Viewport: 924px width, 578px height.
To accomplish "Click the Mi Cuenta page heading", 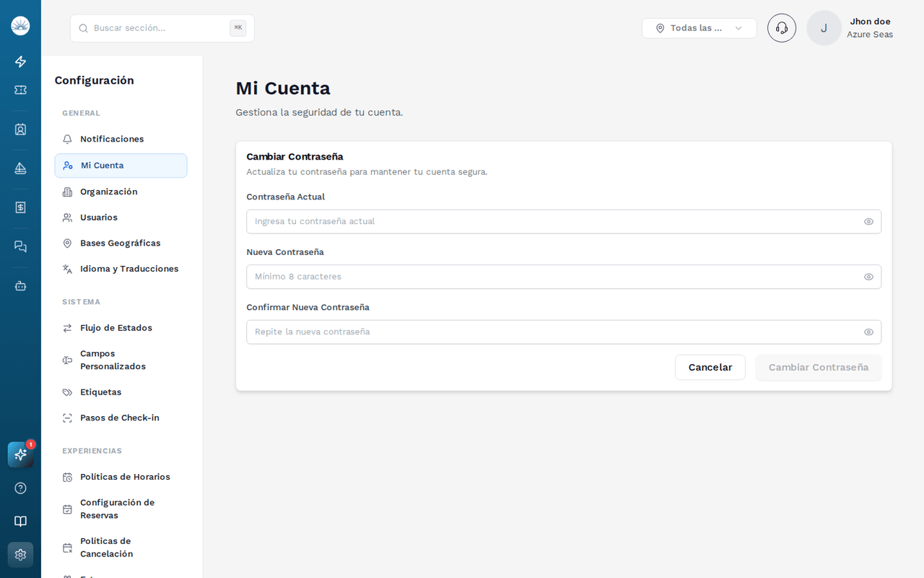I will (x=283, y=88).
